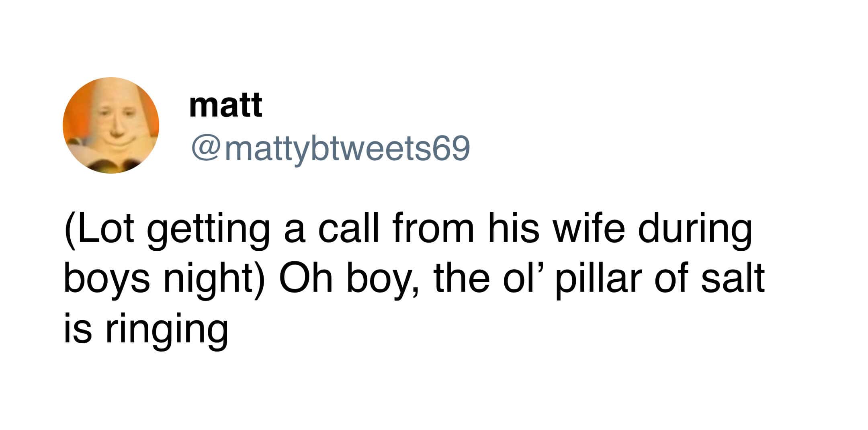Open the display name "matt"

click(x=225, y=104)
